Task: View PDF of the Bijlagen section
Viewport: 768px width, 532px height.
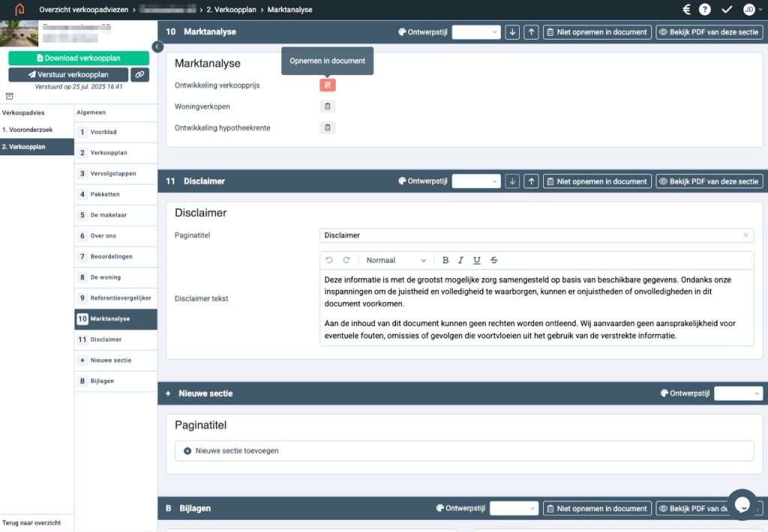Action: point(693,509)
